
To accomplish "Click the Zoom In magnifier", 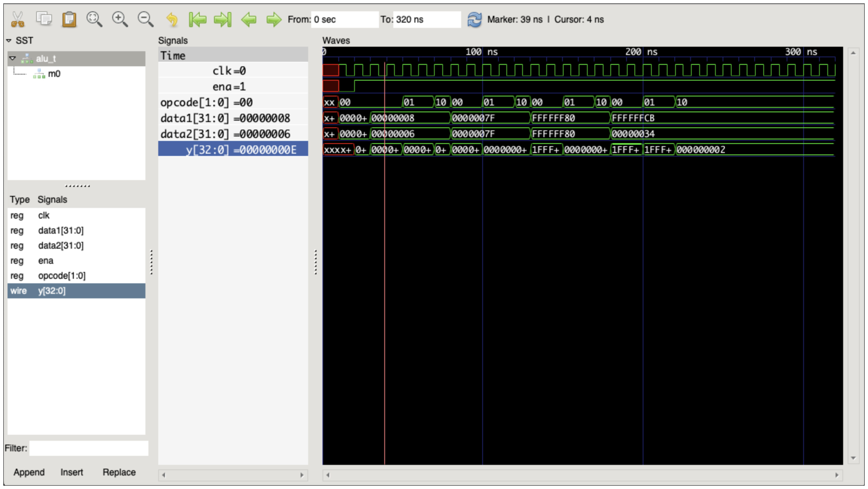I will (120, 19).
